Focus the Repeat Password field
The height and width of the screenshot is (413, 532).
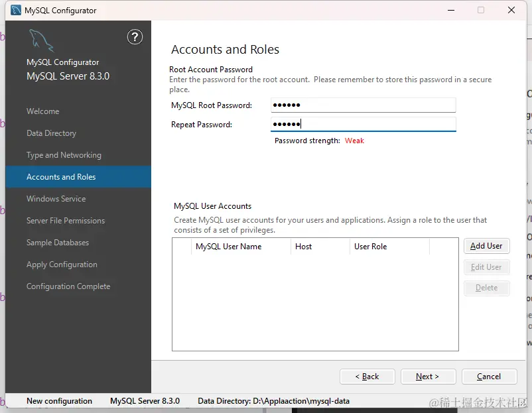pos(364,124)
